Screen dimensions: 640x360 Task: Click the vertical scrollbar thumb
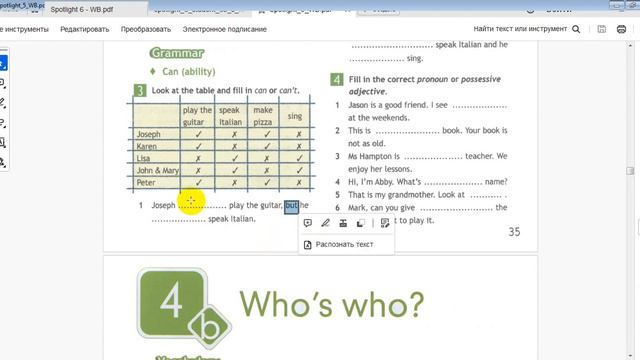[630, 171]
